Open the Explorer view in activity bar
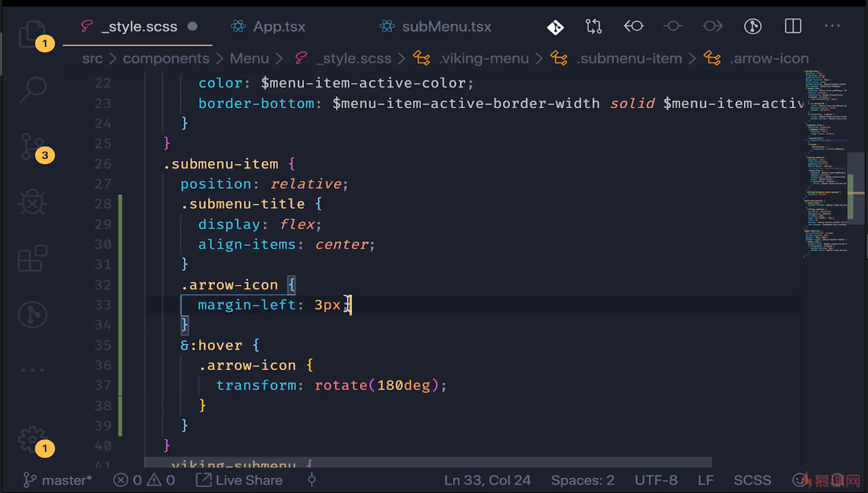The height and width of the screenshot is (493, 868). click(x=32, y=33)
